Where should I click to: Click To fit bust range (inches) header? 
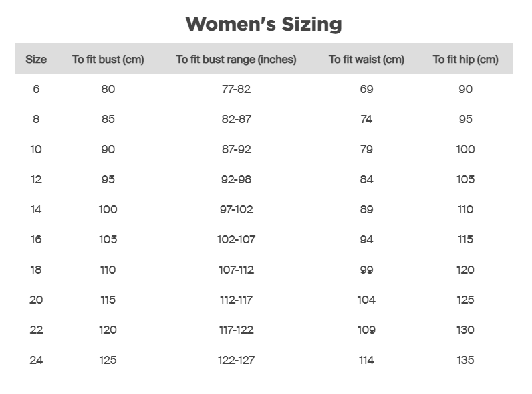point(236,59)
